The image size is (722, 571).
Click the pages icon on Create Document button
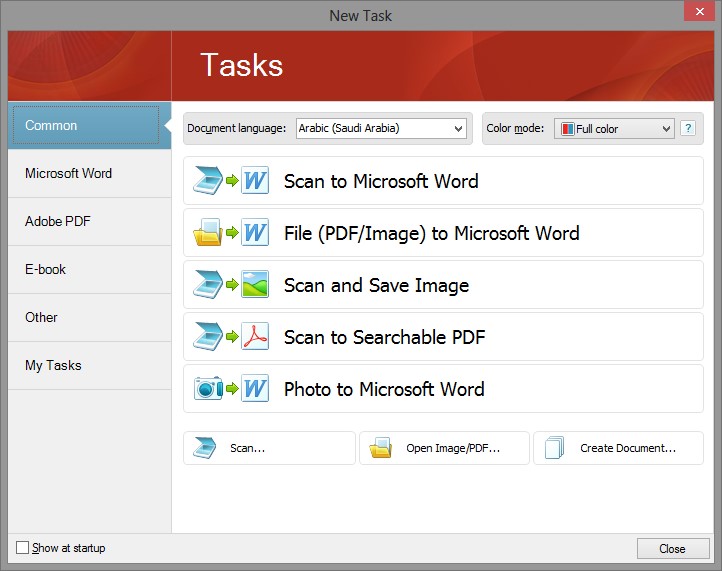point(554,448)
